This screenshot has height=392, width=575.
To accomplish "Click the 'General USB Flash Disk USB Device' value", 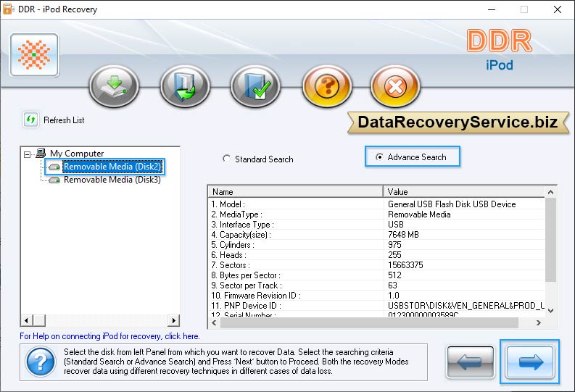I will tap(452, 204).
